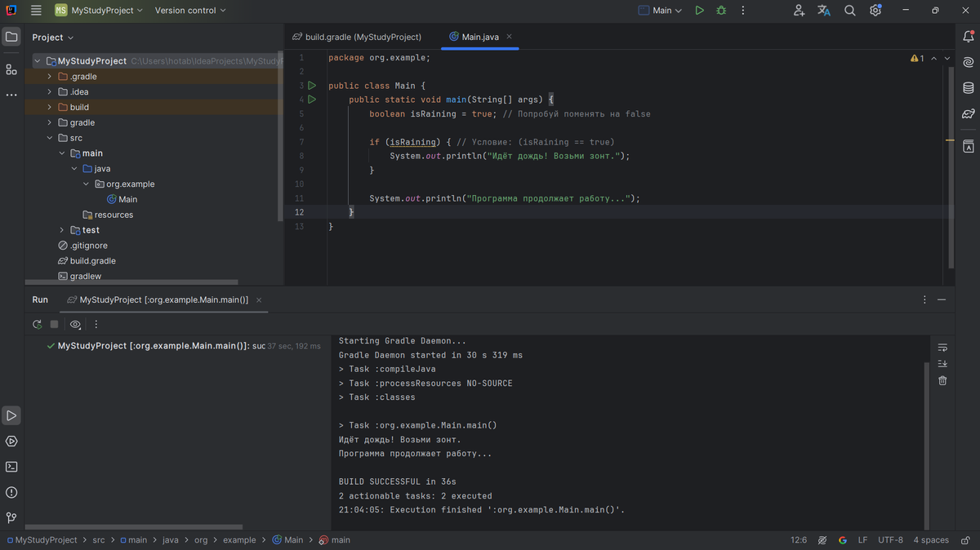Click line:column 12:6 in status bar

coord(799,540)
